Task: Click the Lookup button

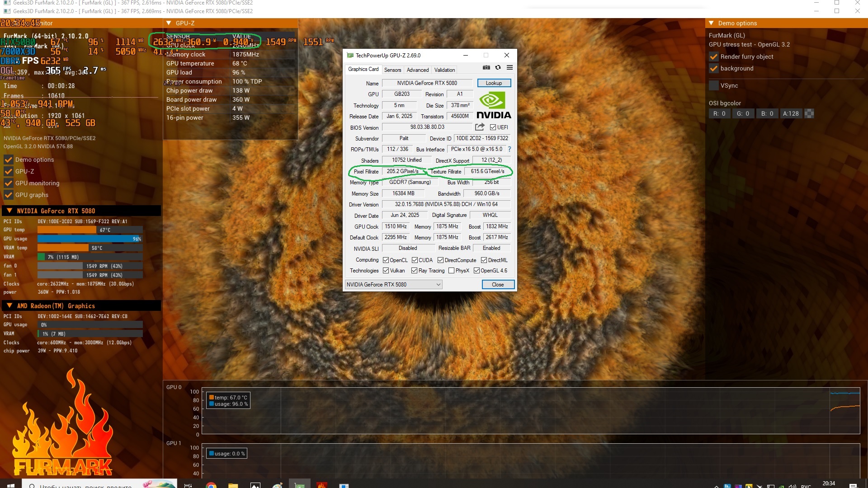Action: pos(494,83)
